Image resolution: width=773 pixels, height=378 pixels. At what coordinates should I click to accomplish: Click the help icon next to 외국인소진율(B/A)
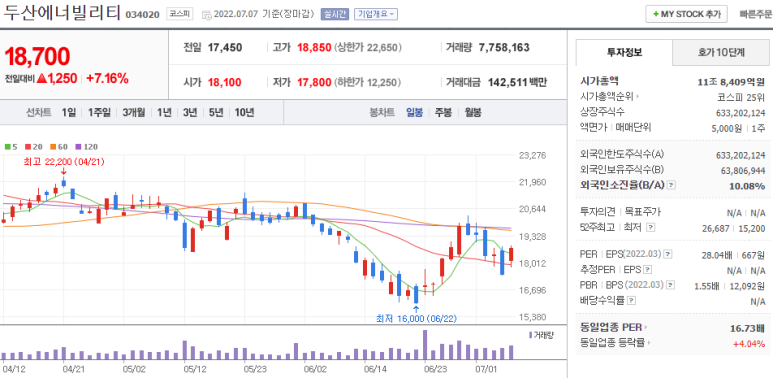click(x=671, y=185)
